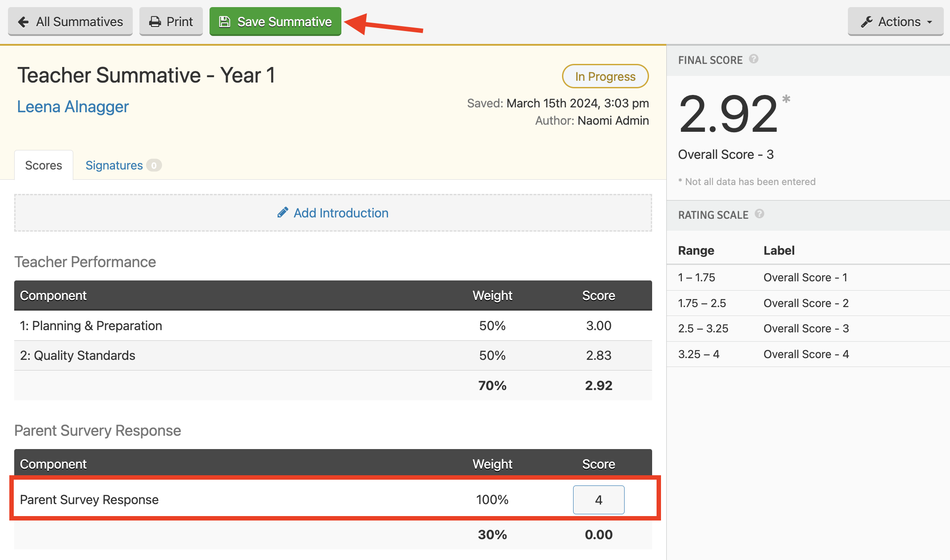Click the 100% weight for Parent Survey
This screenshot has height=560, width=950.
click(492, 500)
